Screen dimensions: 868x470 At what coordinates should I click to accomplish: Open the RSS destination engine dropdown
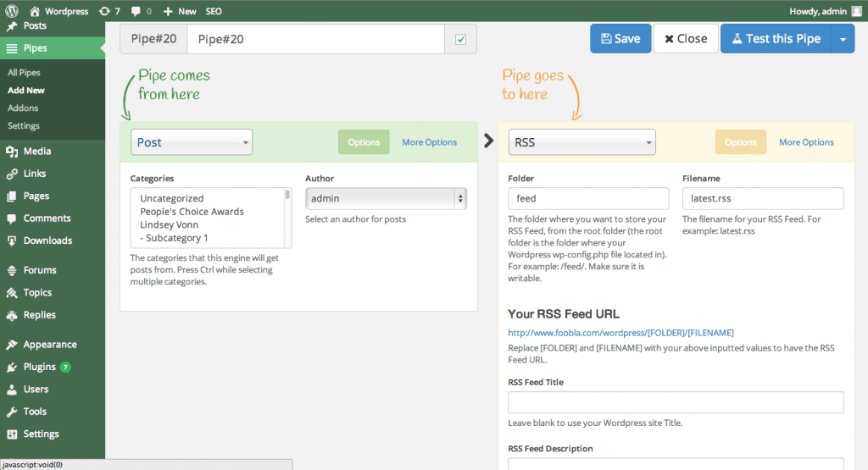click(582, 142)
